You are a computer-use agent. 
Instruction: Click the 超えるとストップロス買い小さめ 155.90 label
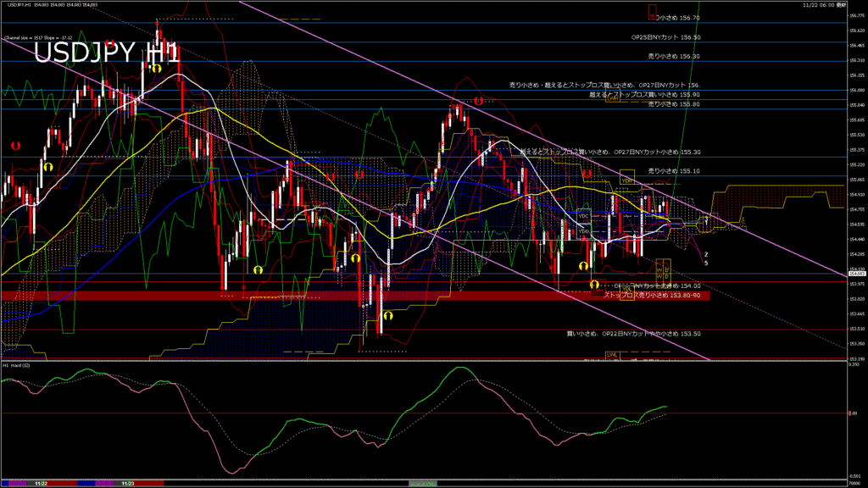[x=644, y=95]
